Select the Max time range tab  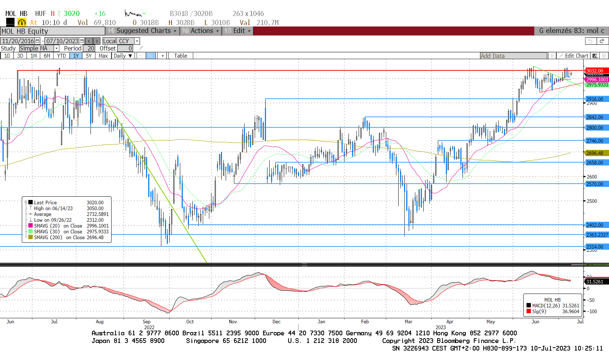103,56
